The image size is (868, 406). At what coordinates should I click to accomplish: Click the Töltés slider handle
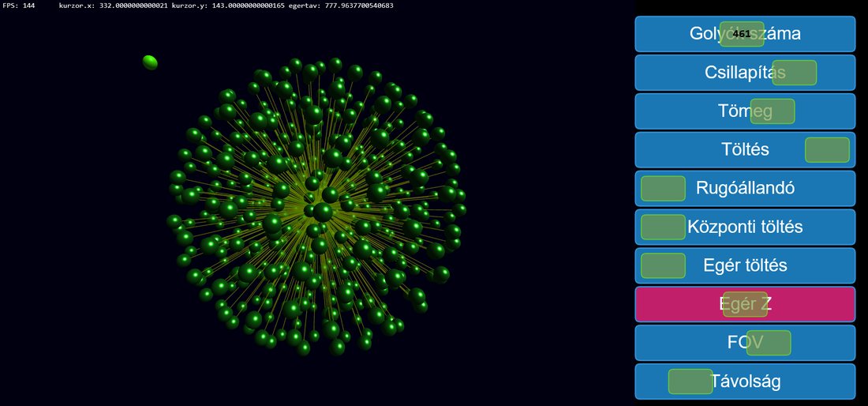click(827, 150)
